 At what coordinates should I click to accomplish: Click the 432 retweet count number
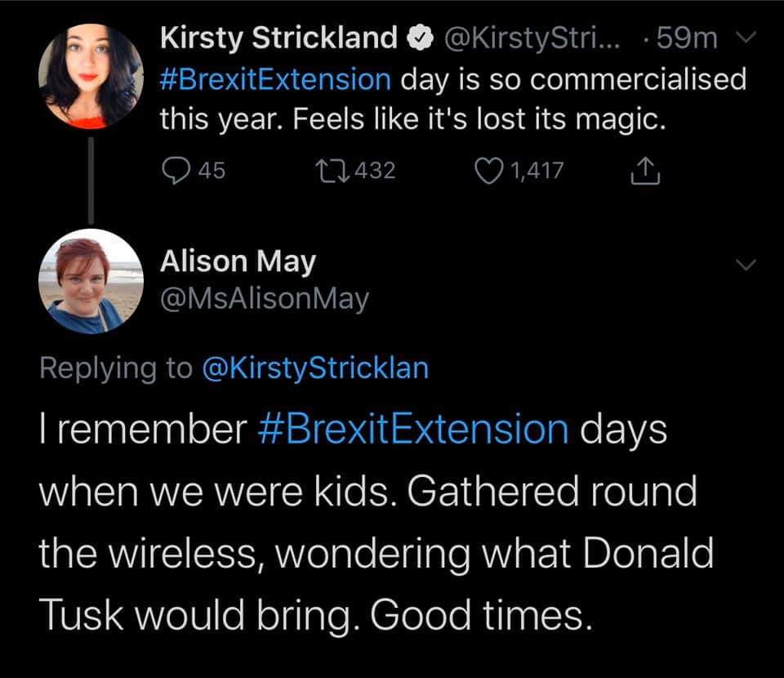pos(376,170)
